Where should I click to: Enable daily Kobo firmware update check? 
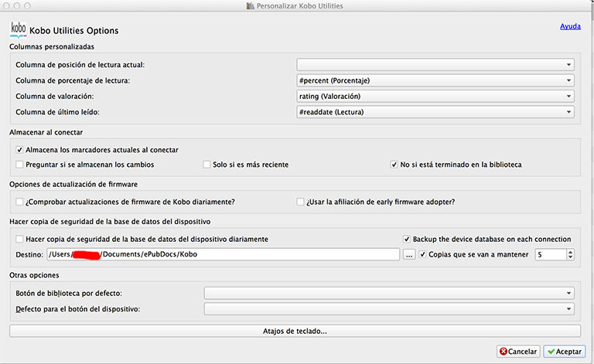pos(19,202)
